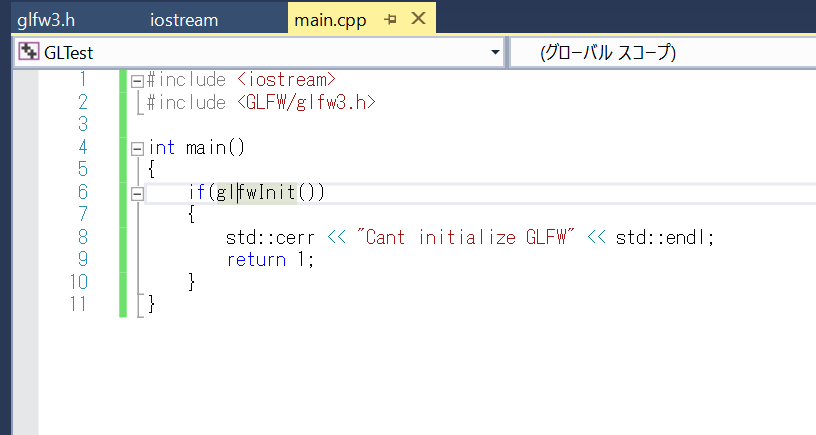816x435 pixels.
Task: Collapse the #include block on line 1
Action: tap(137, 81)
